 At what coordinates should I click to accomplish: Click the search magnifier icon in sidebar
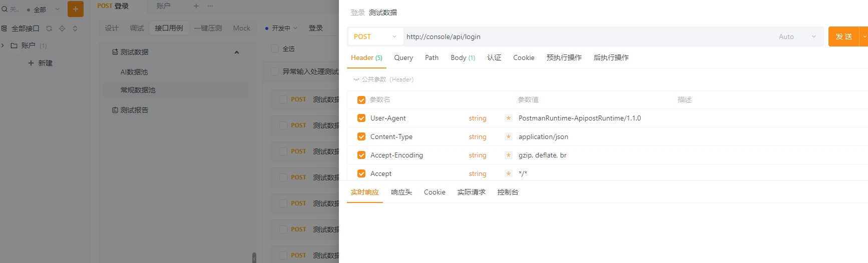click(x=5, y=9)
